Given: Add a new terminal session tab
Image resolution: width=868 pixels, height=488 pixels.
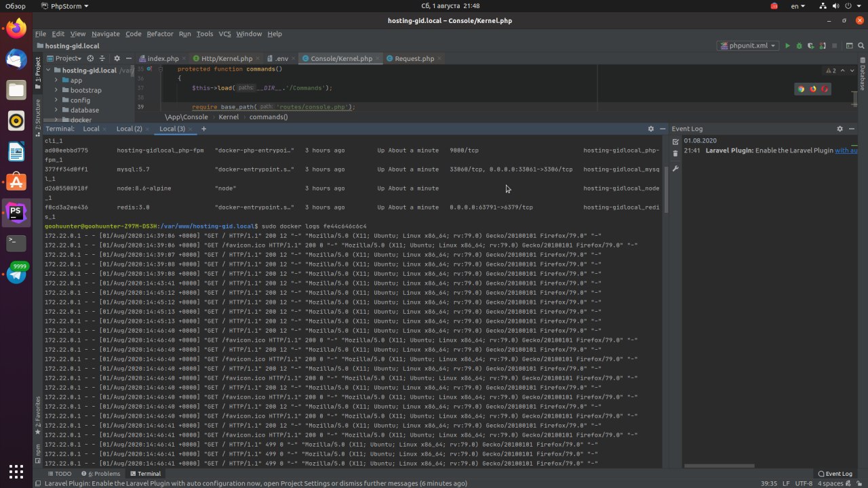Looking at the screenshot, I should [203, 129].
